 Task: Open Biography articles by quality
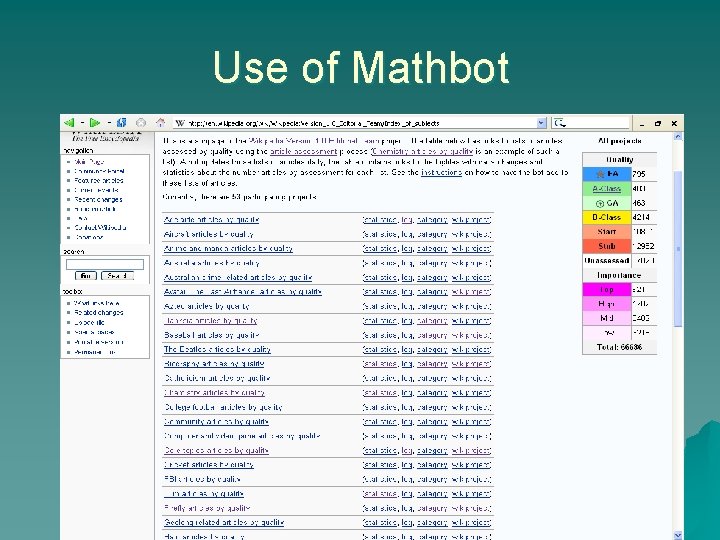214,364
